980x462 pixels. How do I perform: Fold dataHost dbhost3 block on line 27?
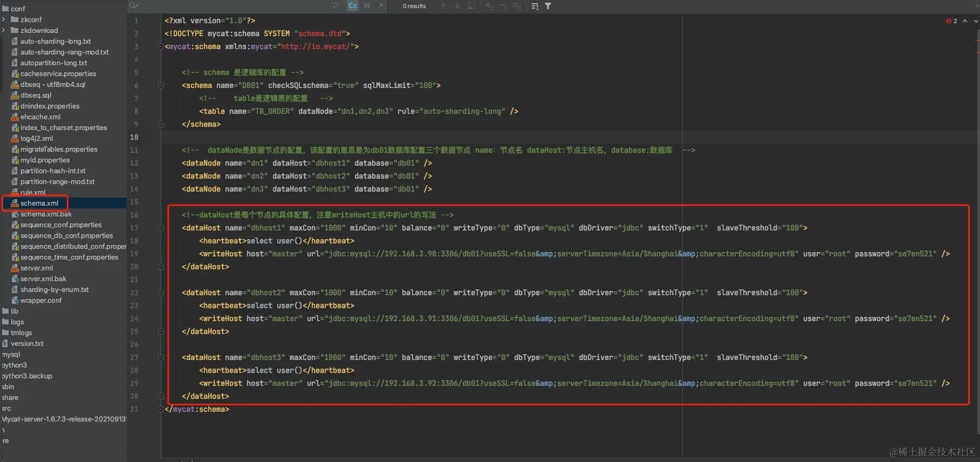[x=161, y=357]
